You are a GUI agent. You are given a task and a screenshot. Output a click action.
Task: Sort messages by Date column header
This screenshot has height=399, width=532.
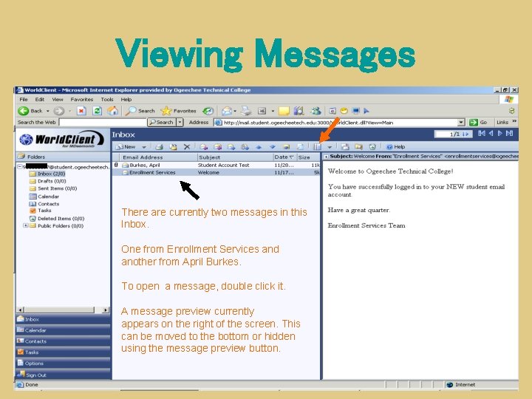pyautogui.click(x=284, y=157)
